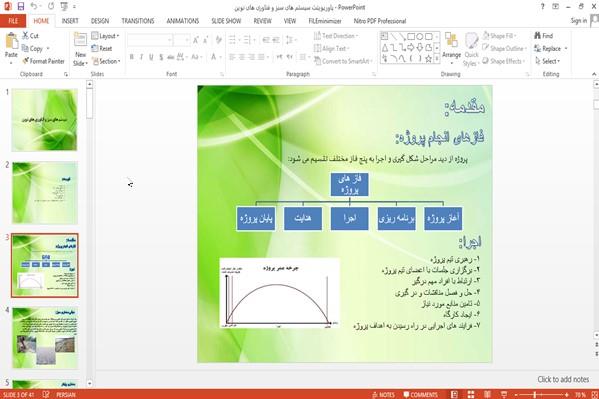Align text left in paragraph
This screenshot has width=599, height=399.
click(x=232, y=57)
